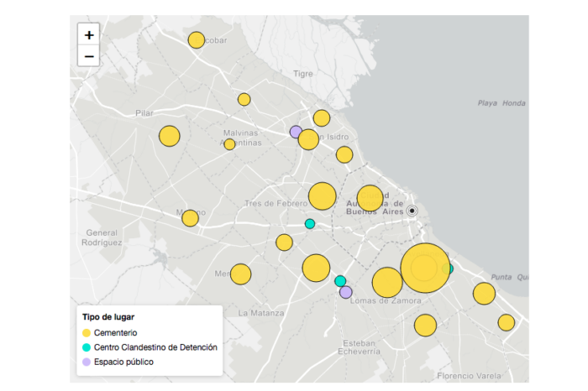The image size is (588, 391).
Task: Click the Buenos Aires city center marker
Action: tap(412, 211)
